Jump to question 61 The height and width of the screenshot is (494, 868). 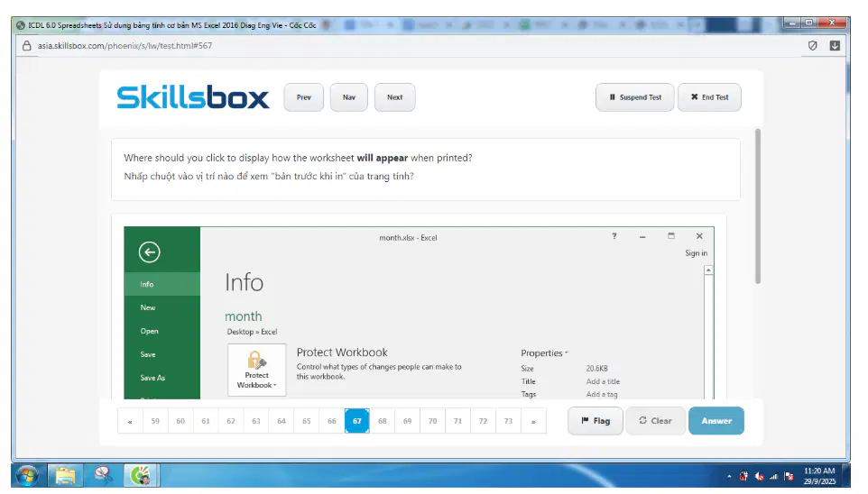(206, 421)
